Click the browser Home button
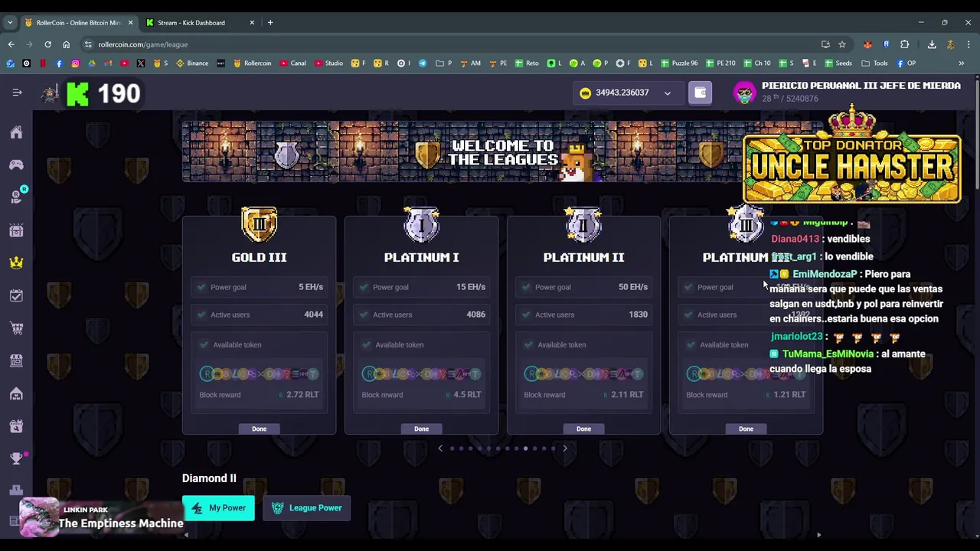Image resolution: width=980 pixels, height=551 pixels. click(x=66, y=44)
